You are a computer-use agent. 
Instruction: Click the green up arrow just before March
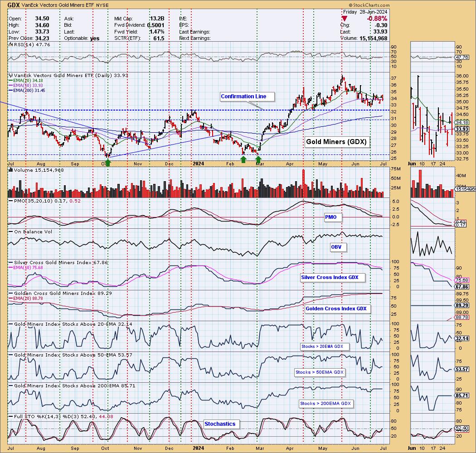tap(258, 159)
